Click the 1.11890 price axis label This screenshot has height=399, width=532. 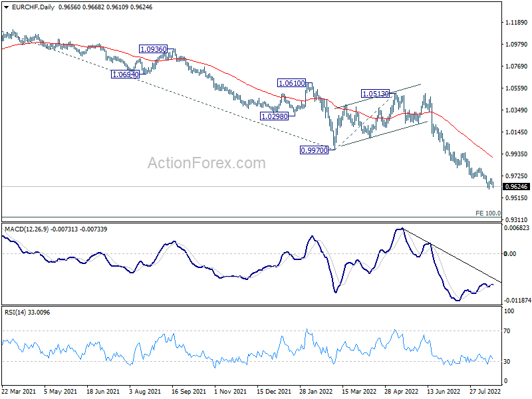click(517, 23)
